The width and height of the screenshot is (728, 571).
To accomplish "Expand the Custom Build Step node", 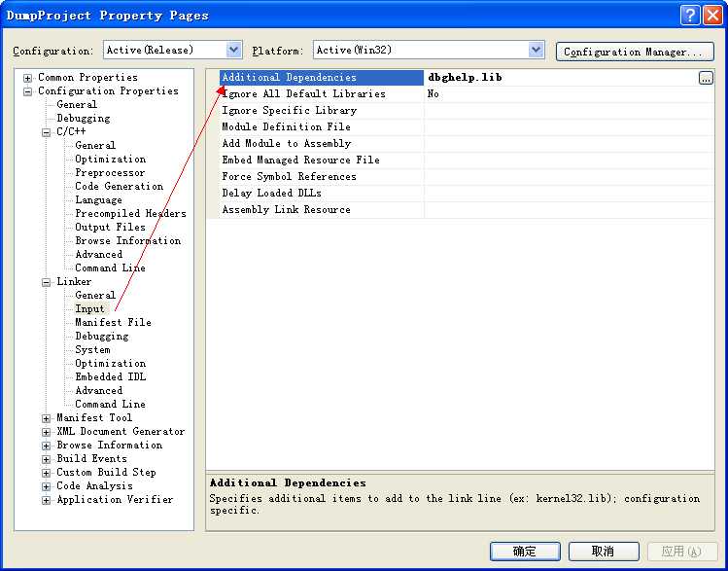I will (x=46, y=473).
